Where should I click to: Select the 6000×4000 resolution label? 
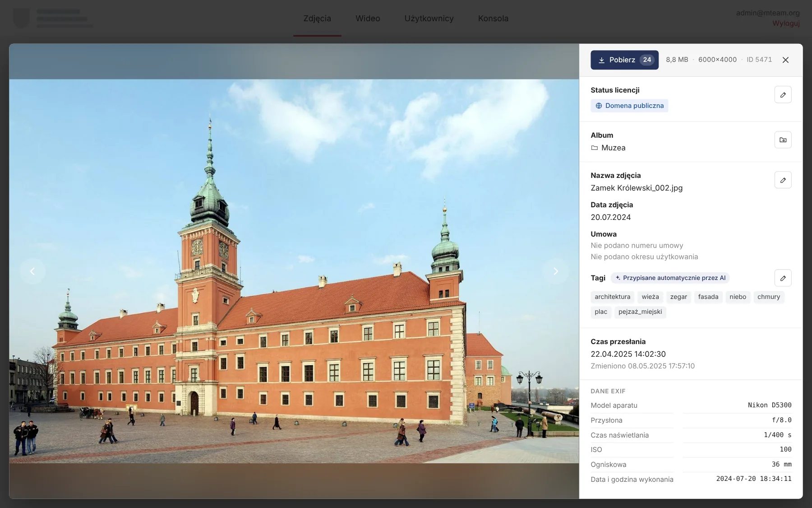[717, 60]
